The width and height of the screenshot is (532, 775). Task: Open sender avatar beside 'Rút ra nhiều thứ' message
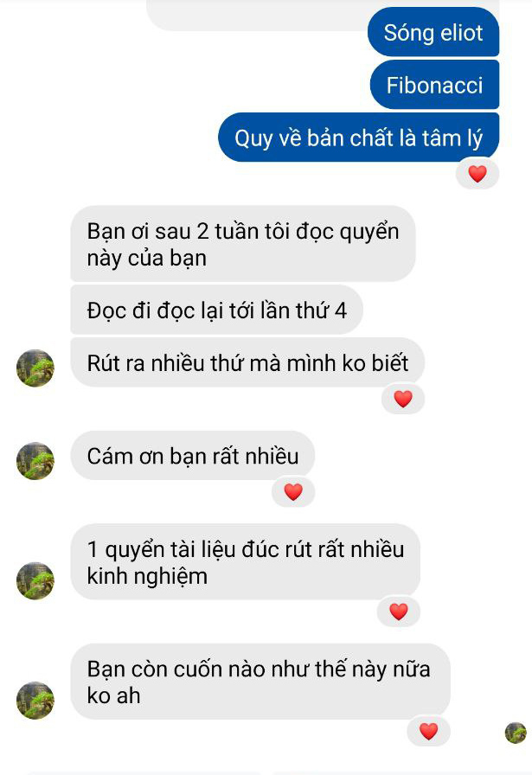click(35, 368)
